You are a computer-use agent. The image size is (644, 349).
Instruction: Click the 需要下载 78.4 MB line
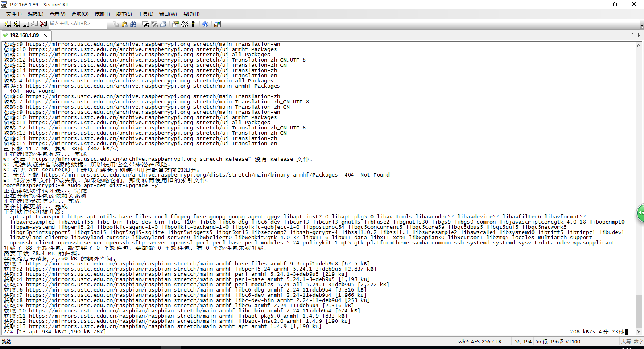(42, 253)
